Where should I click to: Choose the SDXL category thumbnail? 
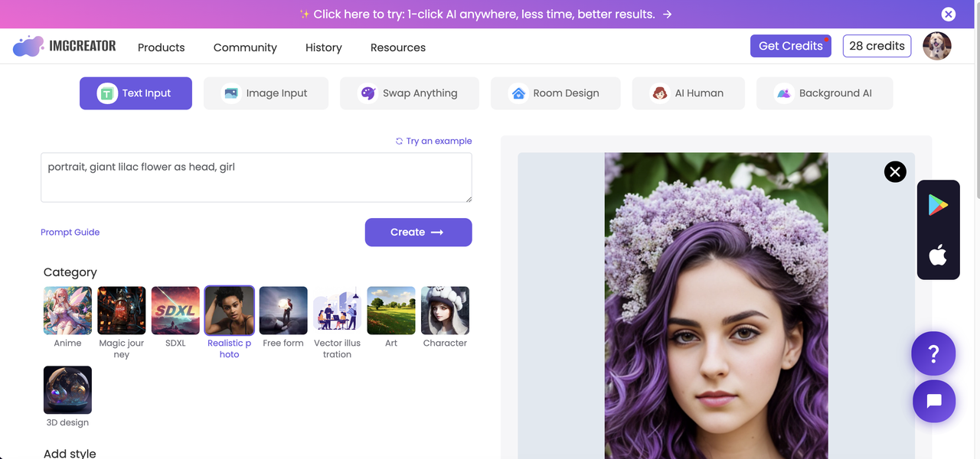(175, 311)
